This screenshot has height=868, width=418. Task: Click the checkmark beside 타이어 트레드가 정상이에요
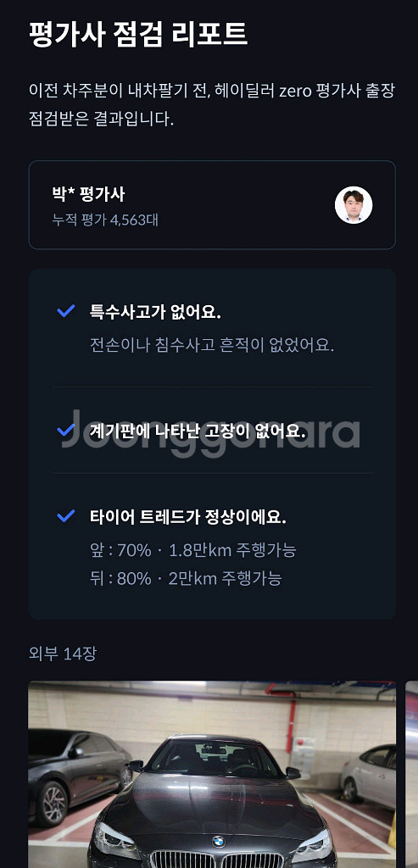click(x=66, y=516)
